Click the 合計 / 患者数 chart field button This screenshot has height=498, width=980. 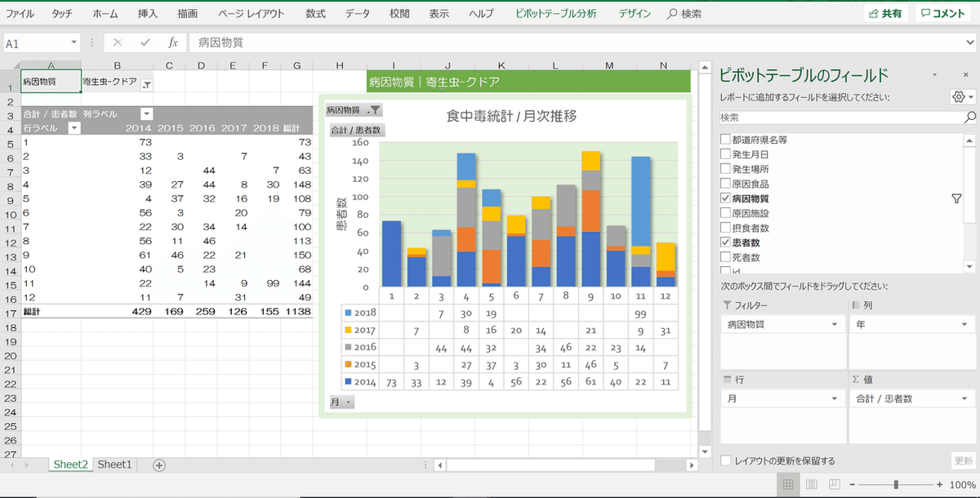(357, 130)
